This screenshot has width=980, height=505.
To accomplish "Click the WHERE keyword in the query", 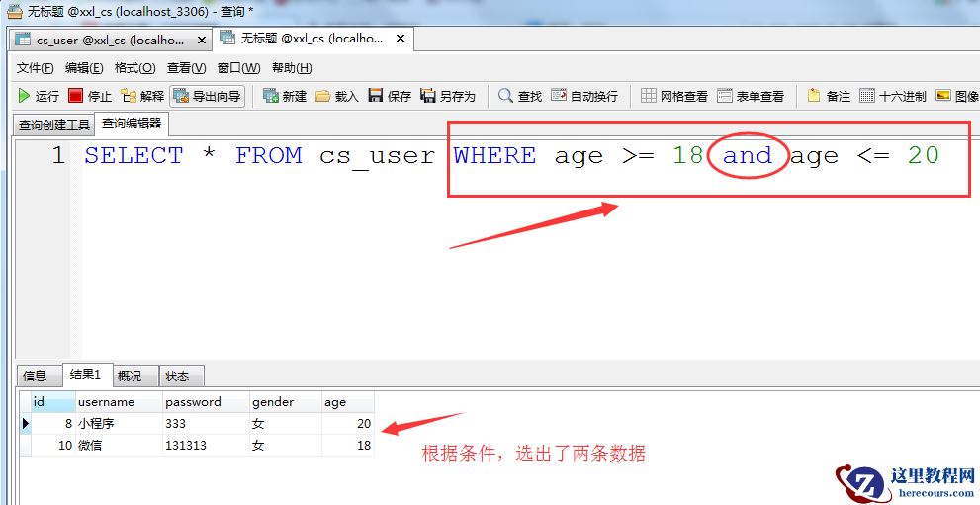I will (494, 155).
